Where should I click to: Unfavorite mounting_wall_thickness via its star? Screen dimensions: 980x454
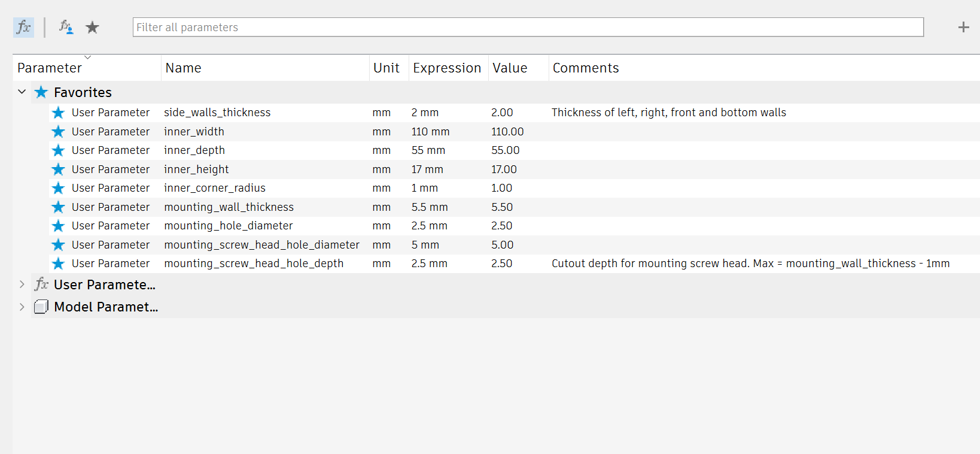(58, 207)
